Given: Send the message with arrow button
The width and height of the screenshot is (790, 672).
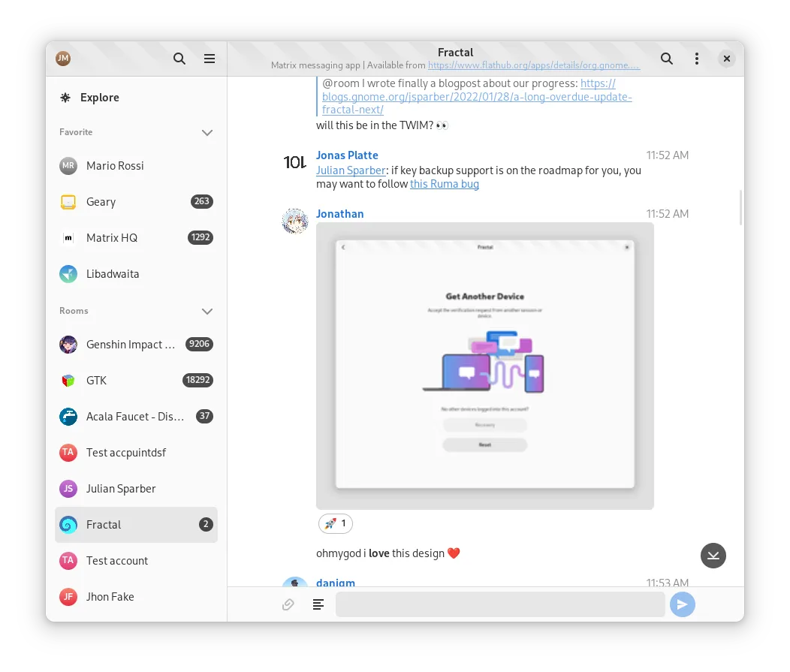Looking at the screenshot, I should click(x=682, y=604).
